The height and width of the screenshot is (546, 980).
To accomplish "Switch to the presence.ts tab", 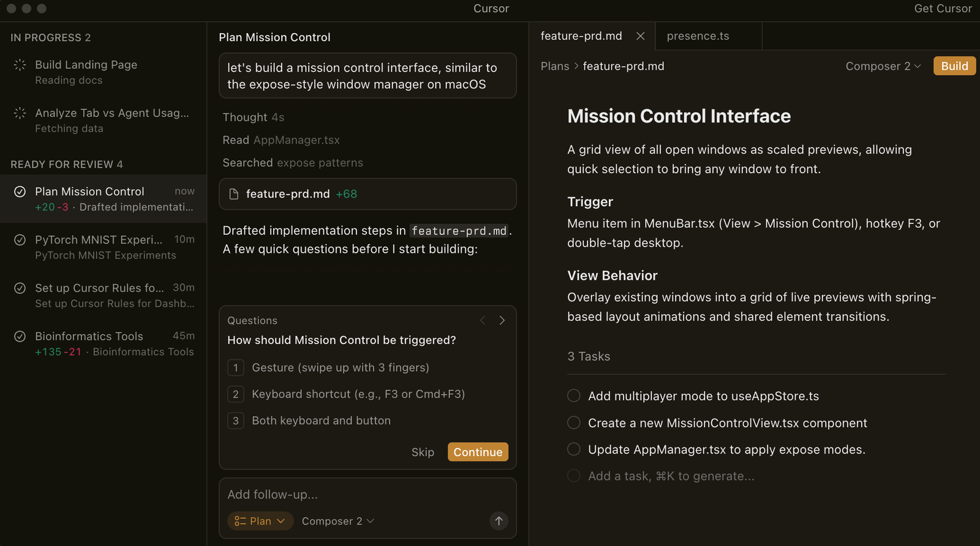I will pos(698,36).
